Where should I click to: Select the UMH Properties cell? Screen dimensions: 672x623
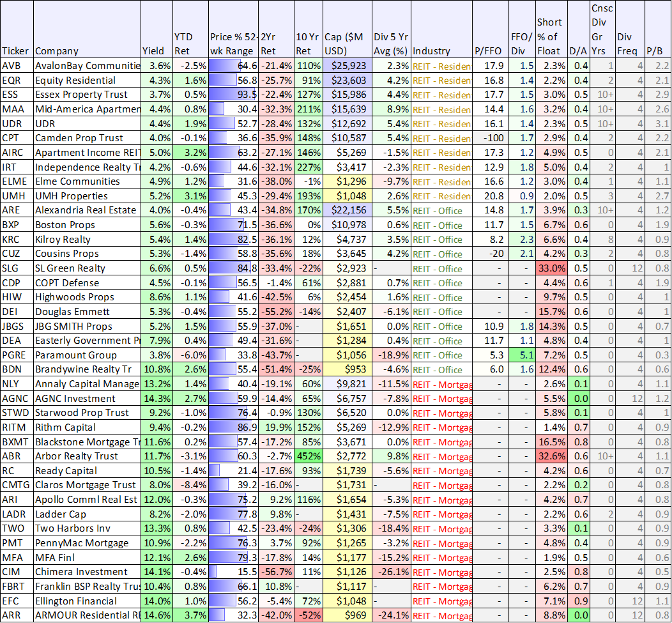click(87, 196)
